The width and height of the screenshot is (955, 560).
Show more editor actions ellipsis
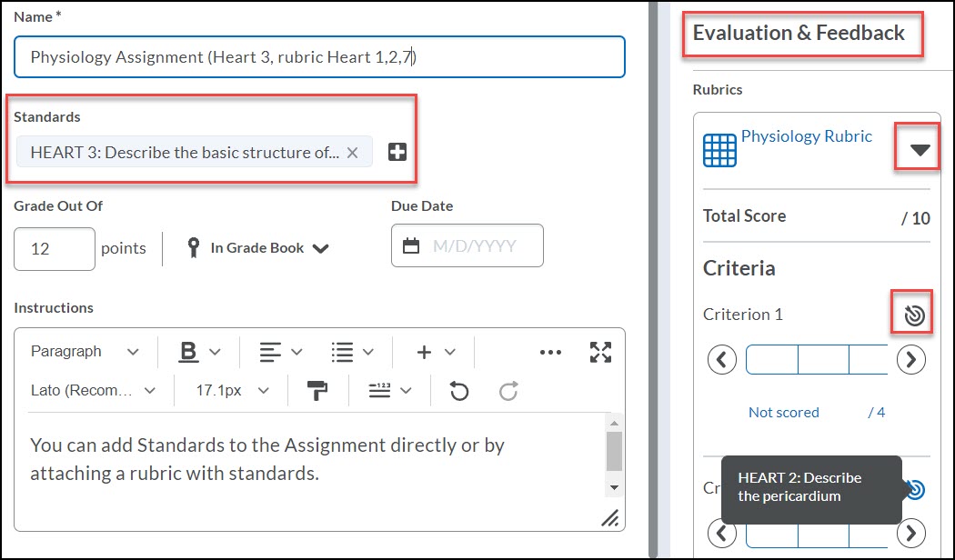pos(550,352)
